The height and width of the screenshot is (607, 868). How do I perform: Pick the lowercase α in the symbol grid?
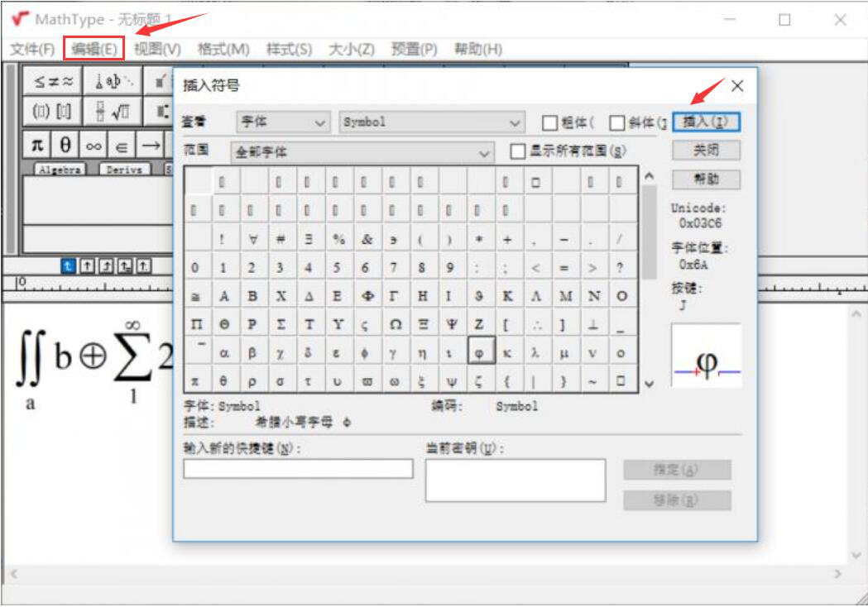pos(224,353)
